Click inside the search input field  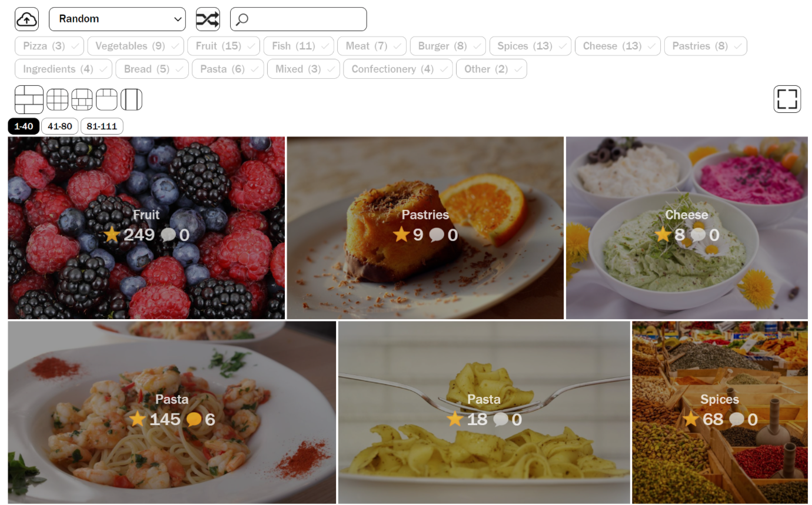(x=298, y=19)
